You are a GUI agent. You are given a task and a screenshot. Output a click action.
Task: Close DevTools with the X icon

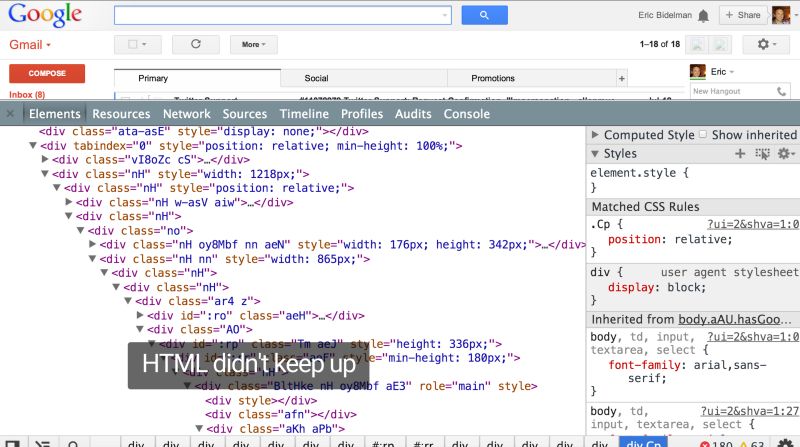click(10, 113)
